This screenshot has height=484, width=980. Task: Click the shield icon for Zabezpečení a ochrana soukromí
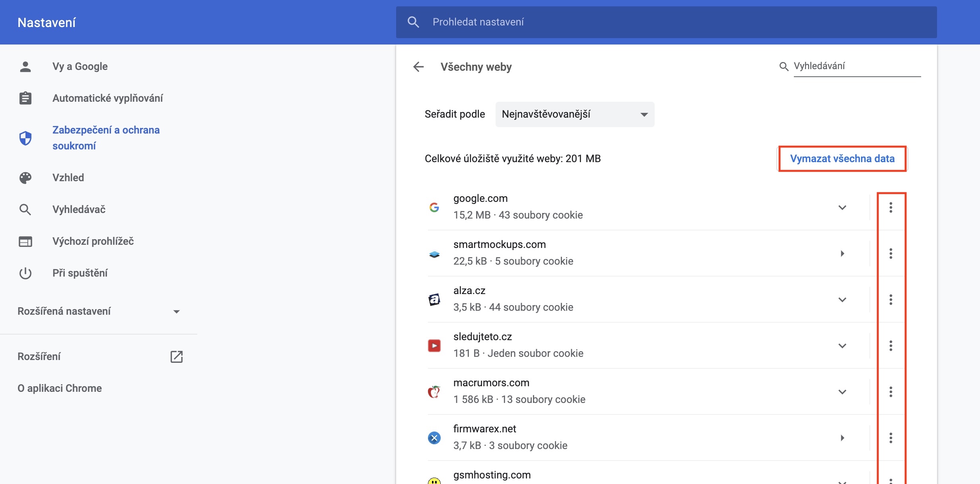click(25, 138)
